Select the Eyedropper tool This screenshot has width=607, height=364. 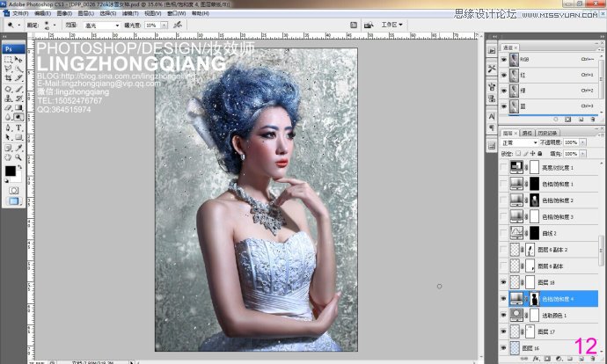click(x=18, y=149)
